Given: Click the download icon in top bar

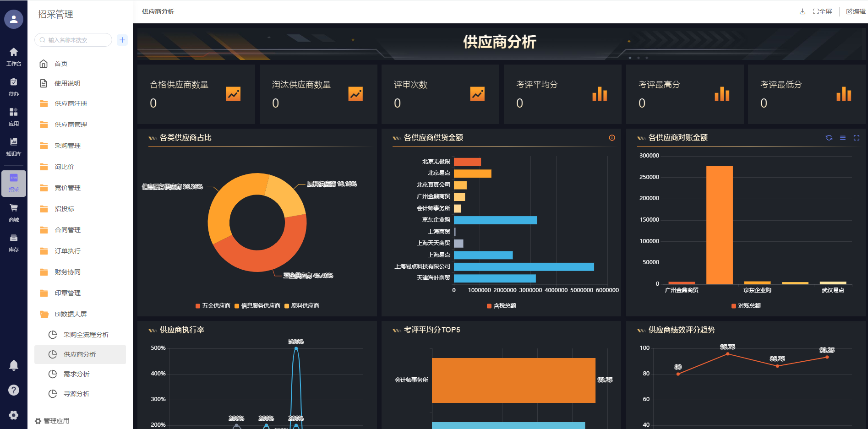Looking at the screenshot, I should (x=802, y=11).
